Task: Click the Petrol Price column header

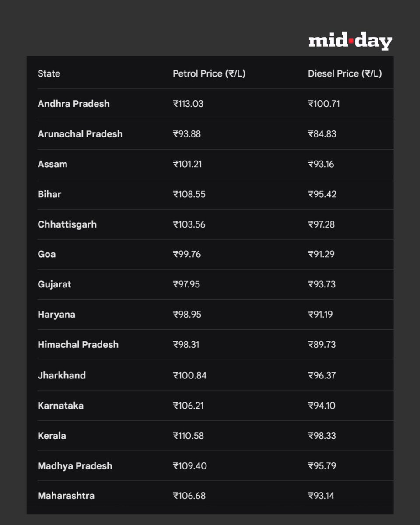Action: (x=209, y=73)
